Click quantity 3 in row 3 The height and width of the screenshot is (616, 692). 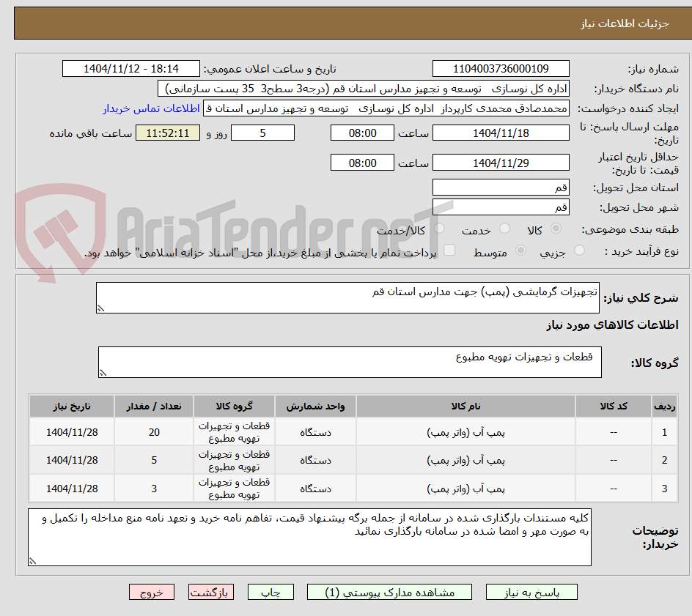click(x=154, y=489)
